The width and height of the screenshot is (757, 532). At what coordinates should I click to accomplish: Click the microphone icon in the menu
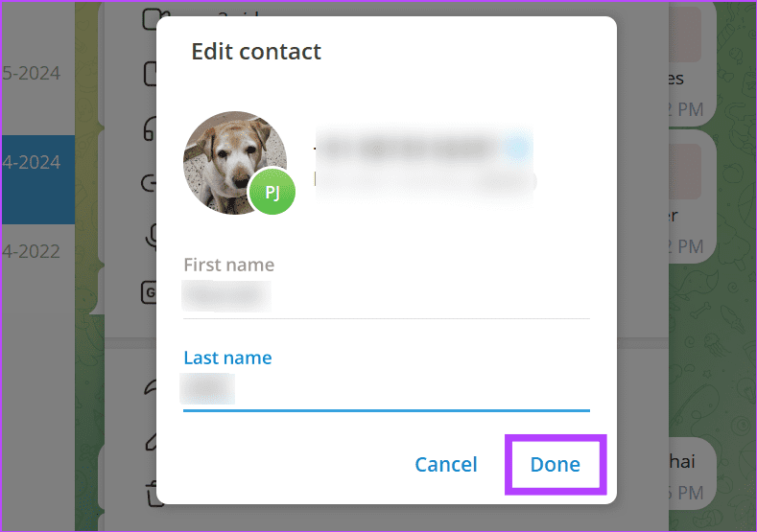pyautogui.click(x=150, y=236)
